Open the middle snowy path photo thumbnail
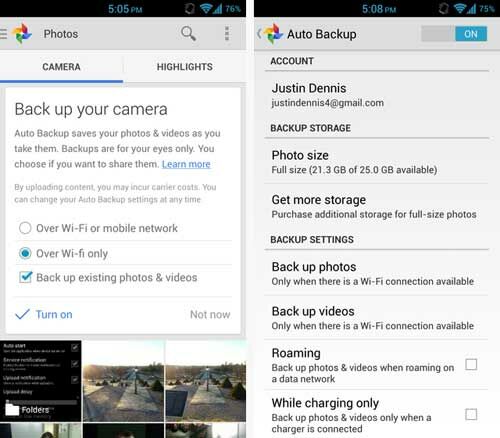Screen dimensions: 500x438 click(x=123, y=381)
